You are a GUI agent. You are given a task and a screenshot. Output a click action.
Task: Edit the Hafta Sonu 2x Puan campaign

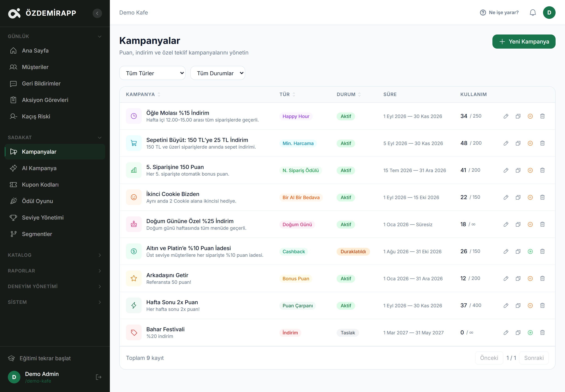506,305
